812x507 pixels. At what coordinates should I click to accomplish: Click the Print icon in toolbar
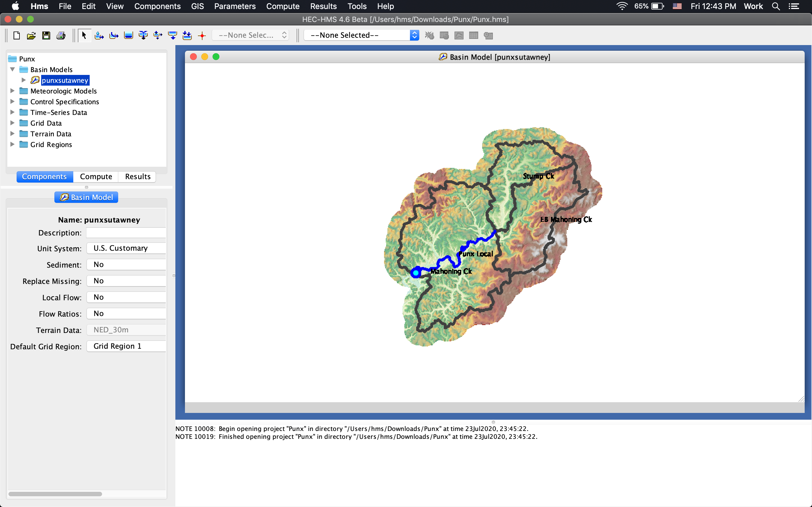coord(61,35)
